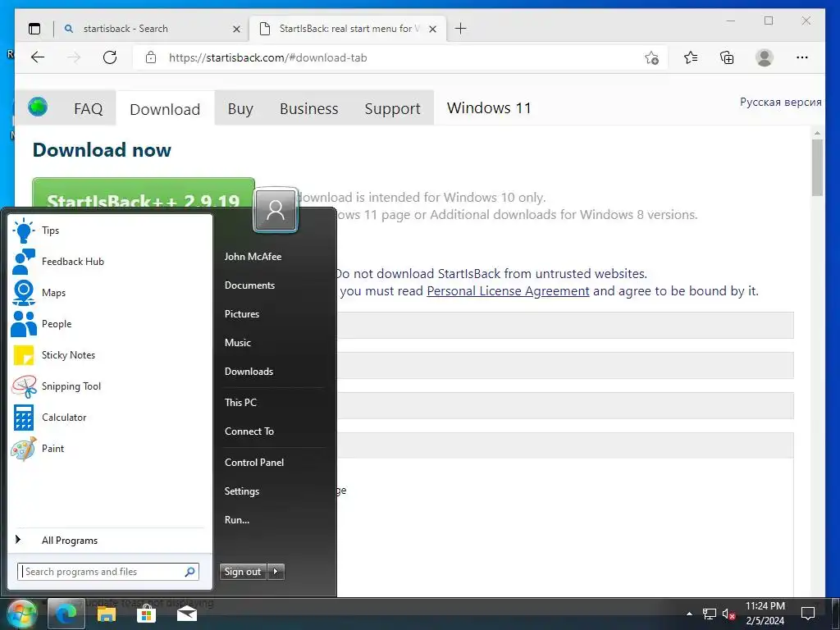Click the Edge profile avatar
The image size is (840, 630).
point(765,57)
